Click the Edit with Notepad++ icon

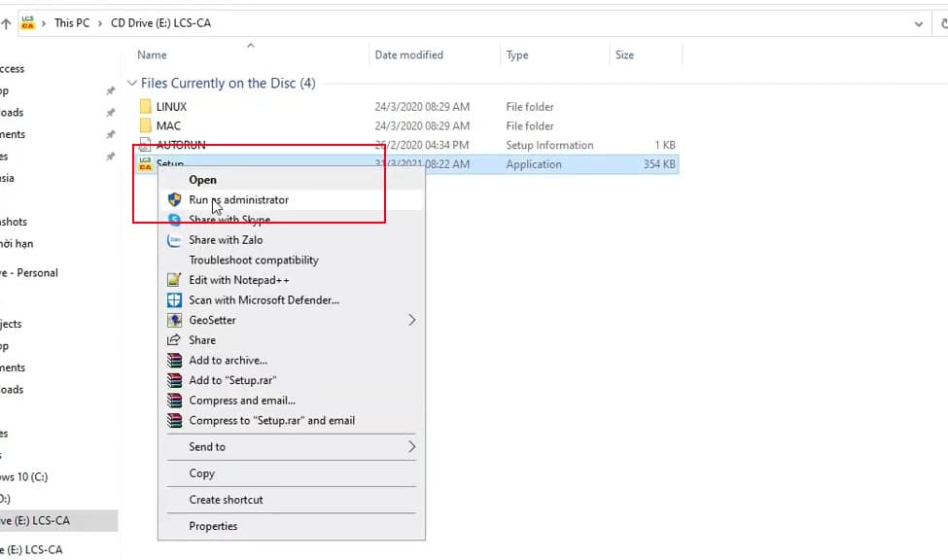point(175,280)
